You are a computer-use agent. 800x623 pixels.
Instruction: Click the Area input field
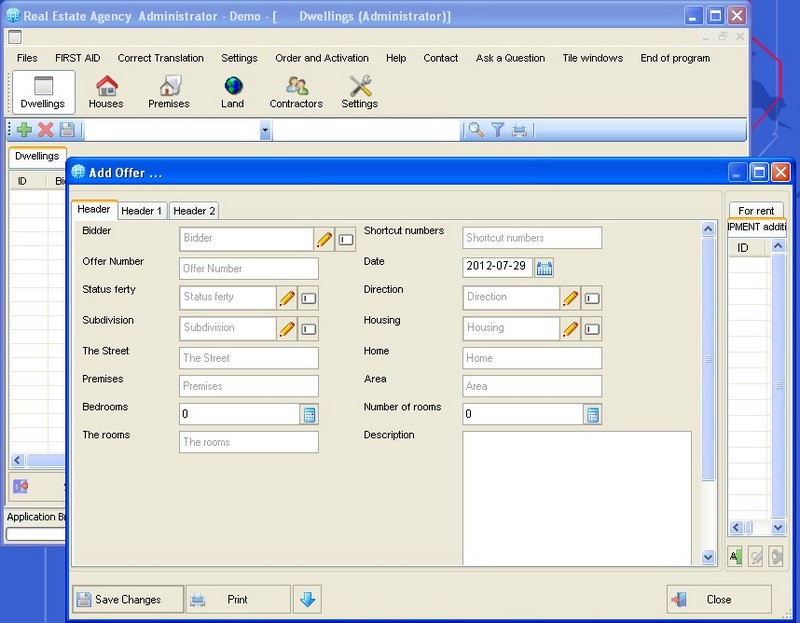pos(532,386)
